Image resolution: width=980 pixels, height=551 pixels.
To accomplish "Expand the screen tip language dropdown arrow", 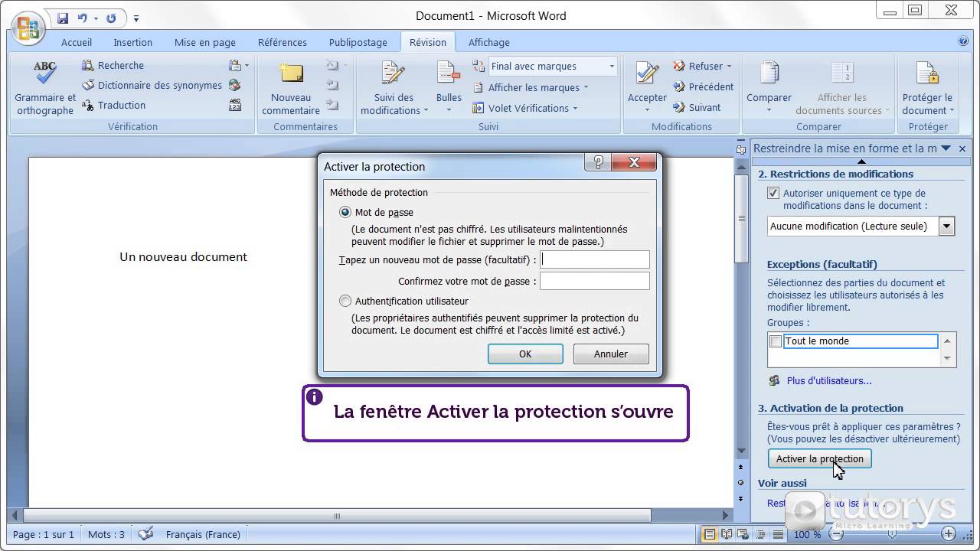I will 247,66.
